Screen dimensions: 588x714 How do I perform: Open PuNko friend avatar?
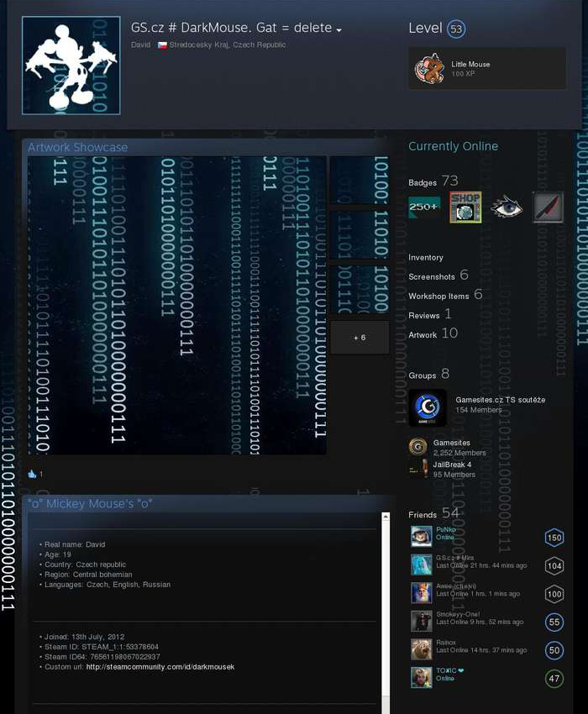click(x=422, y=537)
